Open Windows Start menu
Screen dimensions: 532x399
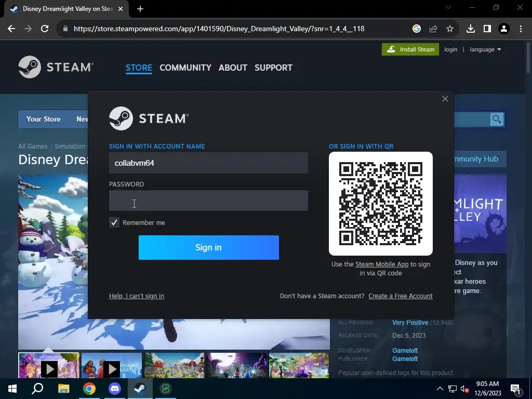(x=12, y=389)
